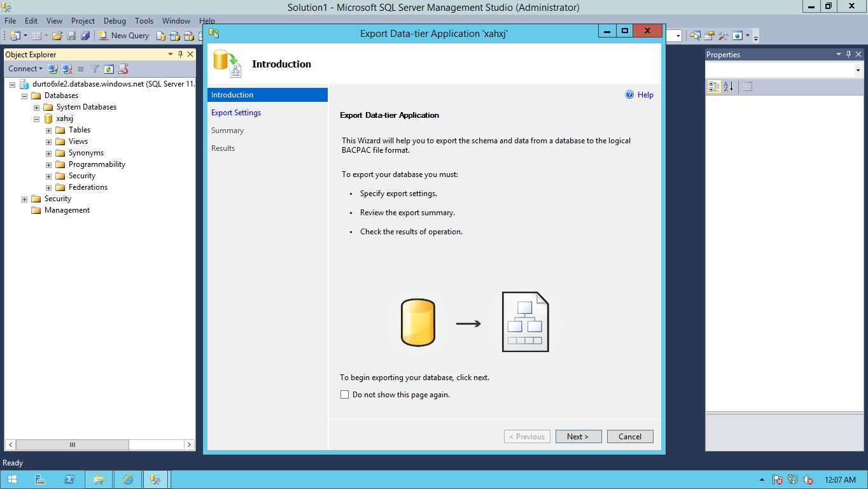Sort Properties alphabetically with A-Z icon
Image resolution: width=868 pixels, height=489 pixels.
tap(729, 87)
